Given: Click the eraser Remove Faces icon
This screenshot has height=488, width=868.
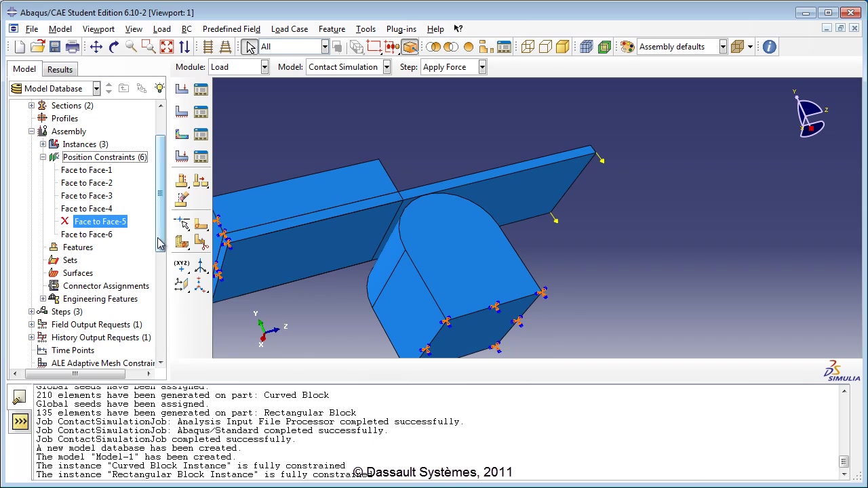Looking at the screenshot, I should point(182,199).
